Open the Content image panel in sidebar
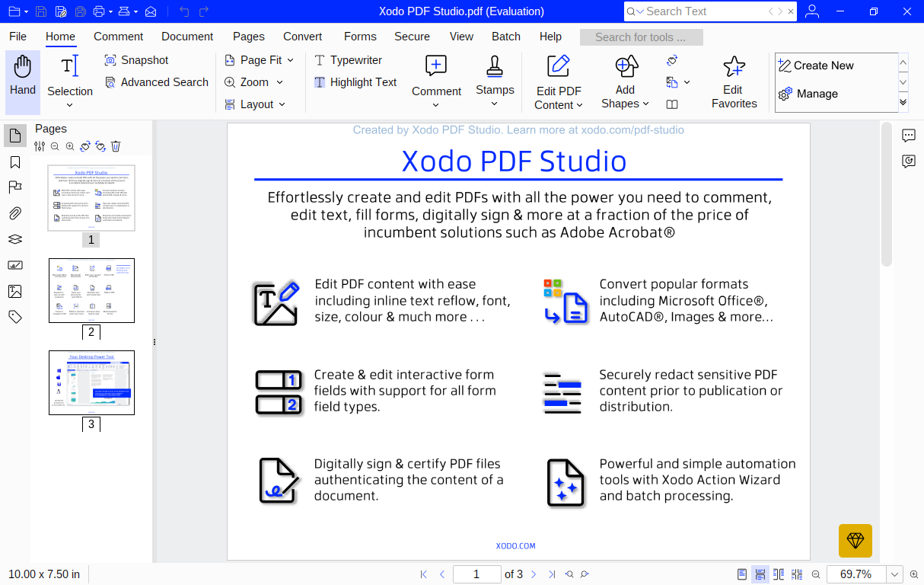The height and width of the screenshot is (585, 924). [15, 291]
